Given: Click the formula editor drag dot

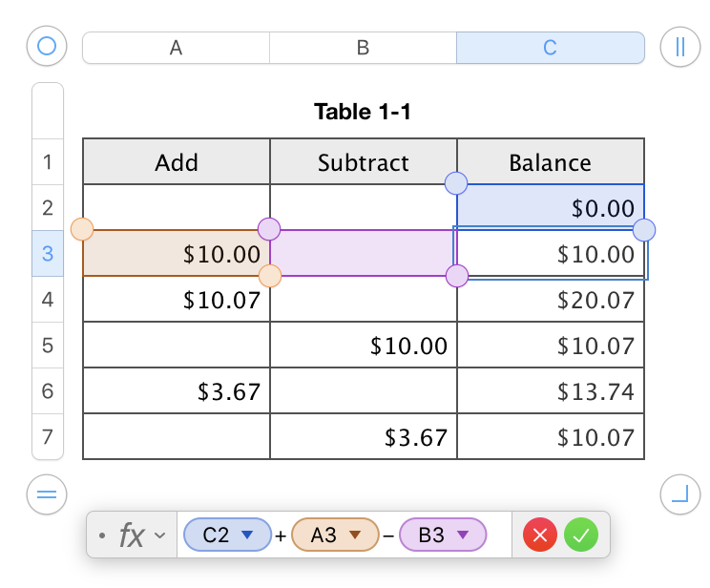Looking at the screenshot, I should (101, 536).
